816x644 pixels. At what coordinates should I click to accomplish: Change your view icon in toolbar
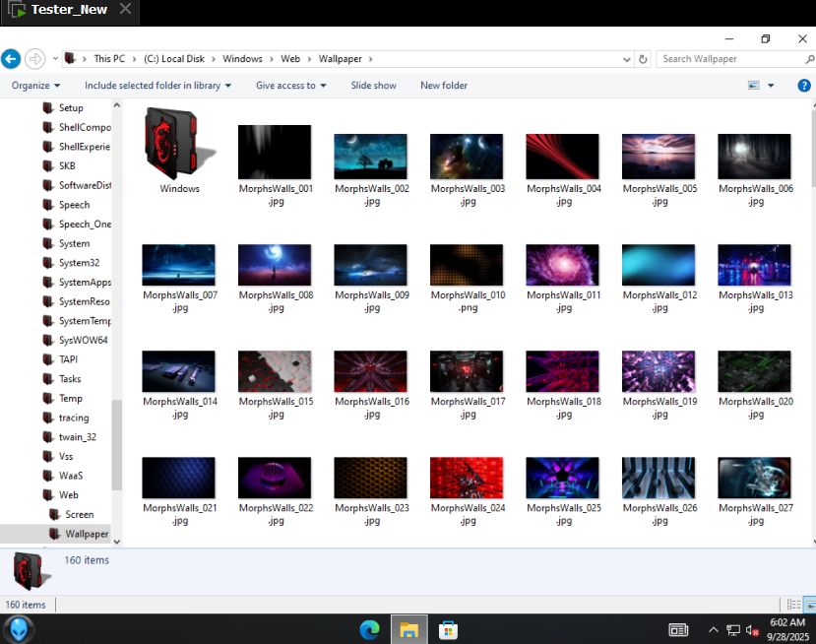(x=753, y=85)
